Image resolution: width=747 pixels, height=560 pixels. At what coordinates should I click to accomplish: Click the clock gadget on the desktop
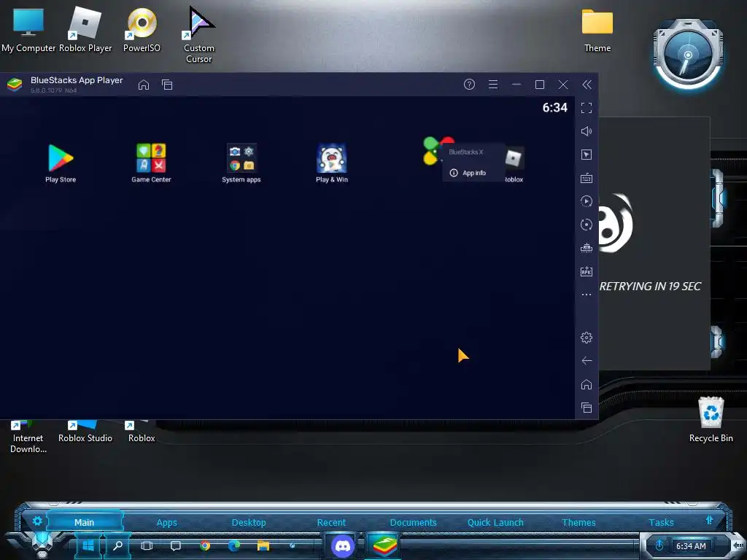pyautogui.click(x=688, y=55)
